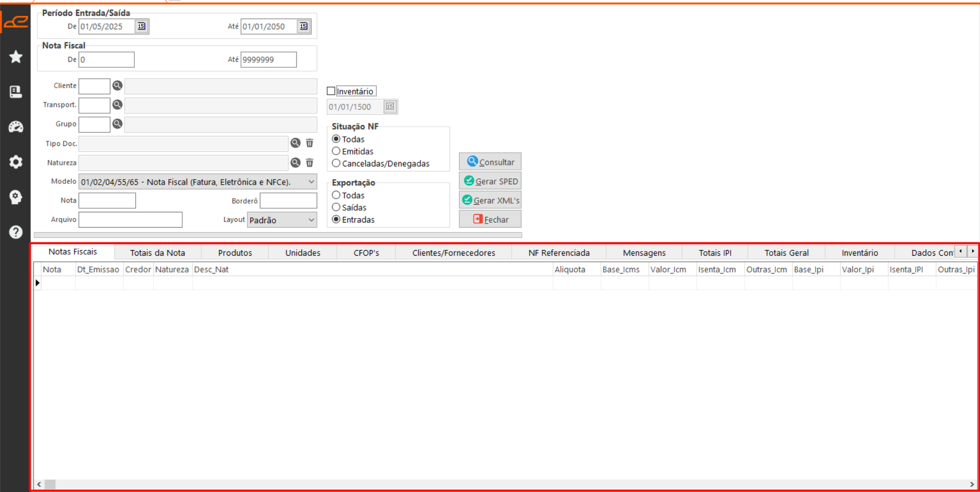Select Saídas under Exportação
The image size is (980, 492).
click(336, 208)
